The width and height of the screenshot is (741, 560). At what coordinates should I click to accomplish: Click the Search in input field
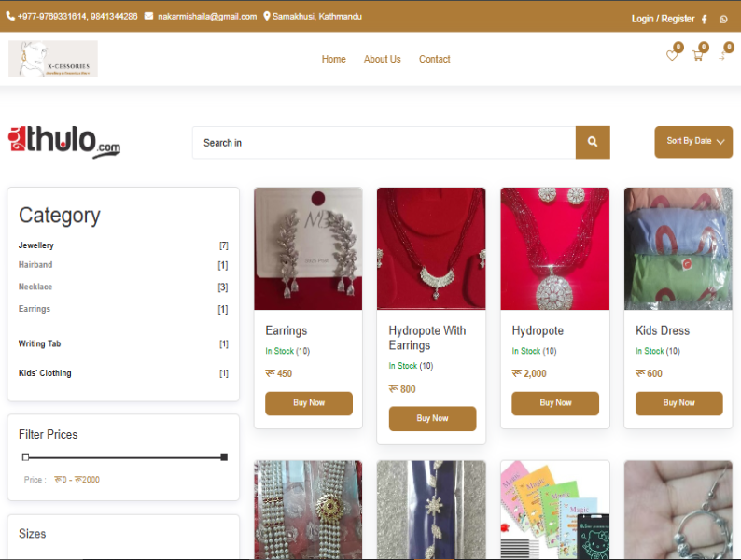coord(384,143)
